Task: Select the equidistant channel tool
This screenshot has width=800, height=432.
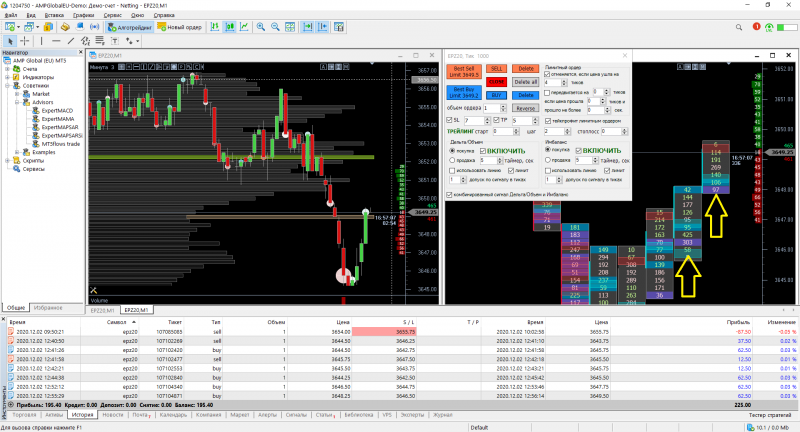Action: 85,41
